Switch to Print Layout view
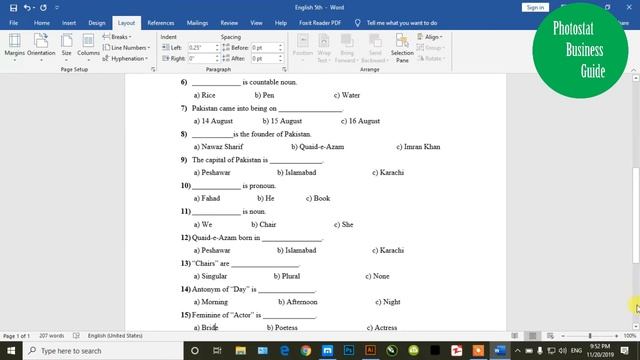Image resolution: width=640 pixels, height=360 pixels. coord(533,336)
